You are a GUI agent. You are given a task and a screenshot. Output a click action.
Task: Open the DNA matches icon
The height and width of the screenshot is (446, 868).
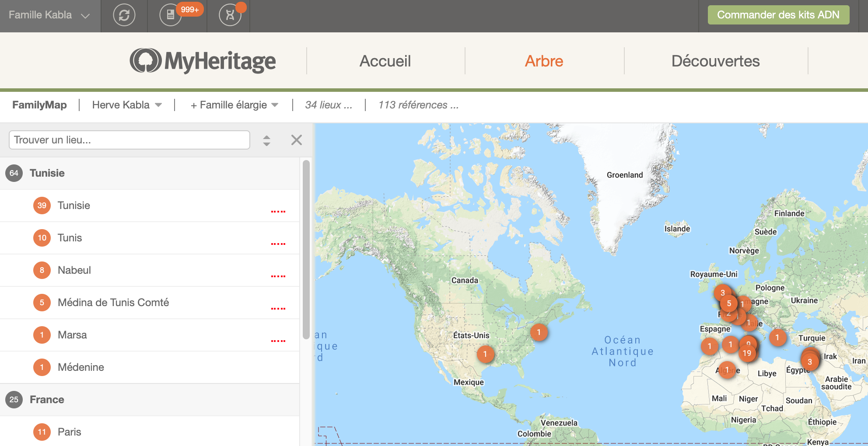click(x=230, y=15)
